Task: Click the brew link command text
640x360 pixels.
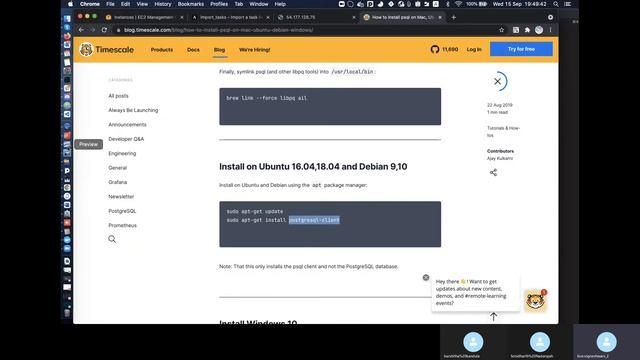Action: 267,98
